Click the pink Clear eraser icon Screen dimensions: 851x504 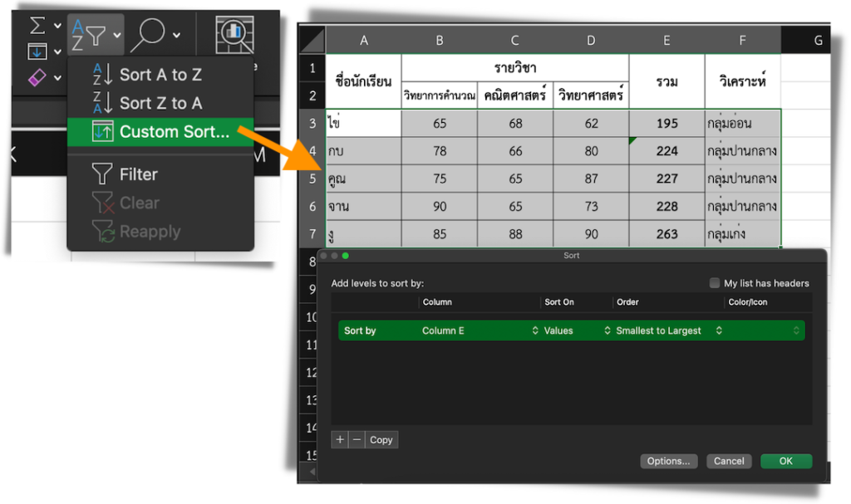pos(37,78)
